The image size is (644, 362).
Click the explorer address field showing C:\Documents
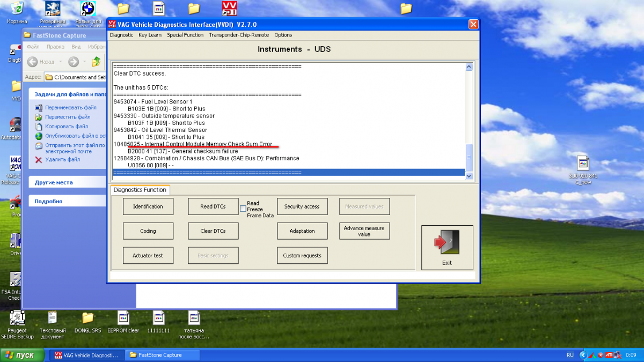(x=75, y=77)
